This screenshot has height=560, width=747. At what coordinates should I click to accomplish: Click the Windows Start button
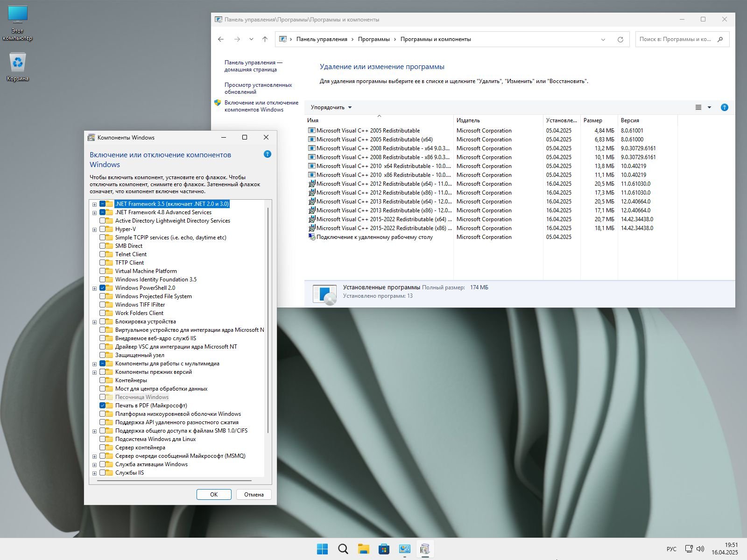(x=322, y=549)
